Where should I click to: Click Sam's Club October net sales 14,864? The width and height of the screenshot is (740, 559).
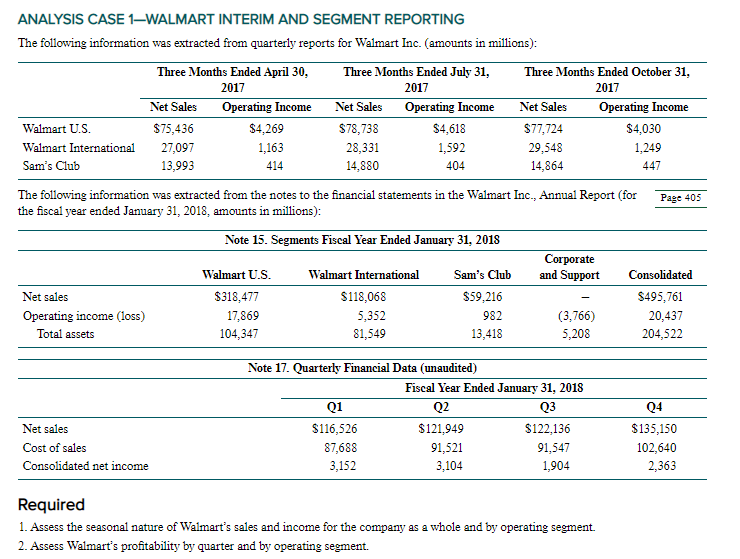point(547,166)
